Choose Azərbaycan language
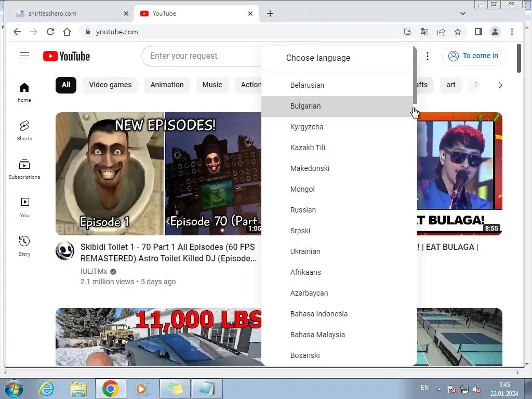Viewport: 532px width, 399px height. click(337, 293)
